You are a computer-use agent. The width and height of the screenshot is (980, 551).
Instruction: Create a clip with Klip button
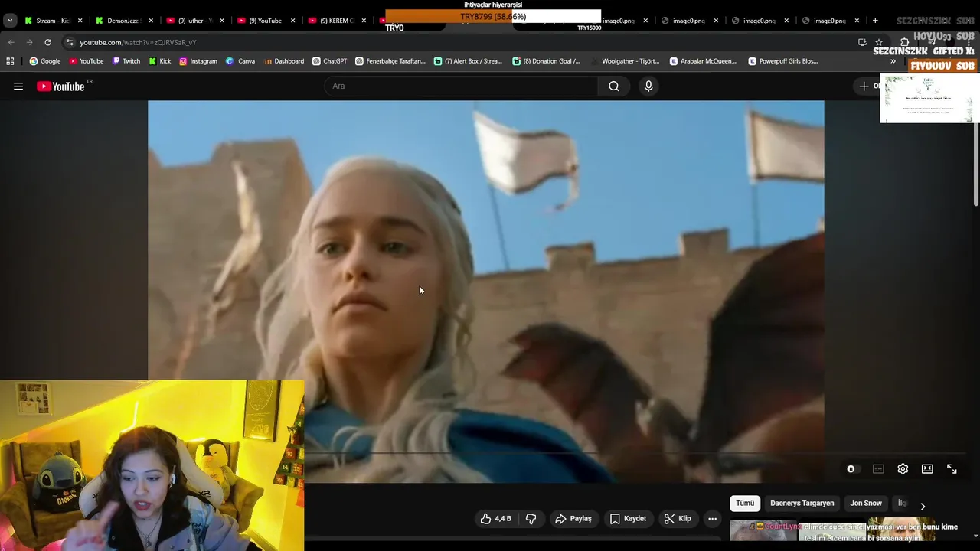click(x=678, y=519)
